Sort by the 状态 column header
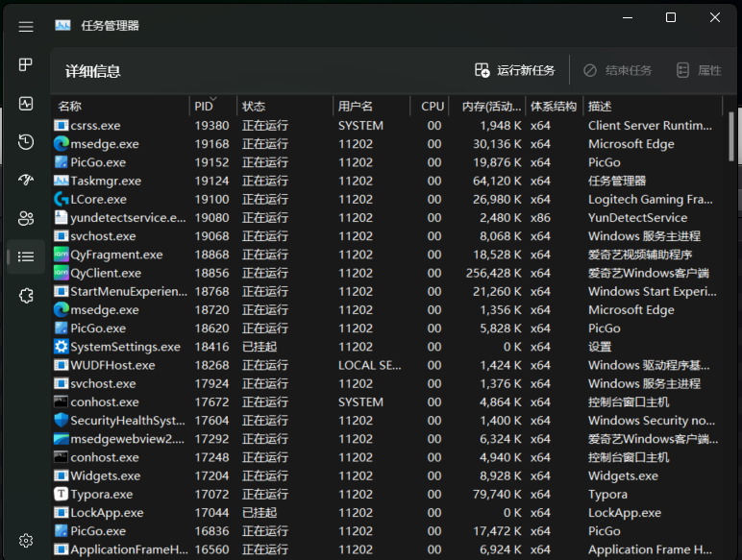742x560 pixels. pos(284,106)
